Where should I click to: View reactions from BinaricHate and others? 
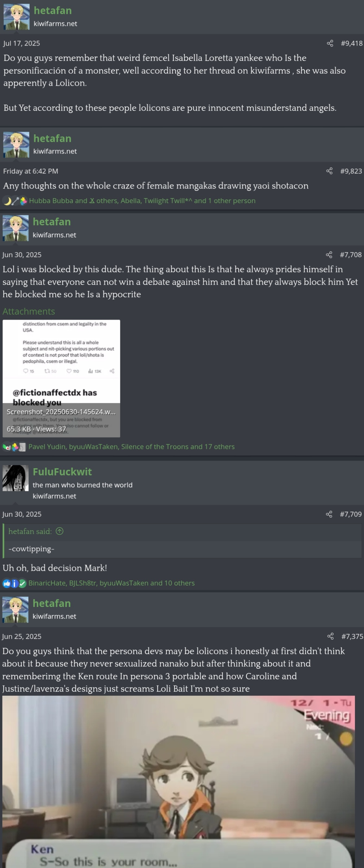tap(111, 583)
